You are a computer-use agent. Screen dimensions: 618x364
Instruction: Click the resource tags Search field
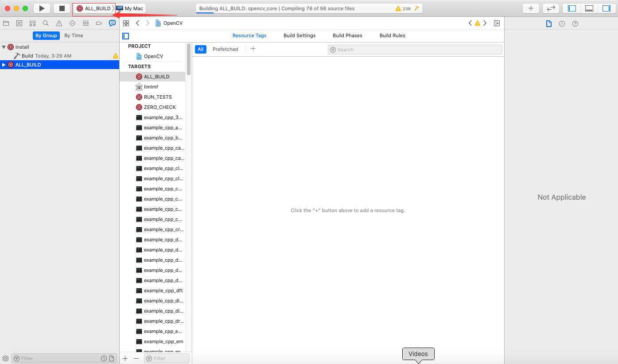pos(415,50)
